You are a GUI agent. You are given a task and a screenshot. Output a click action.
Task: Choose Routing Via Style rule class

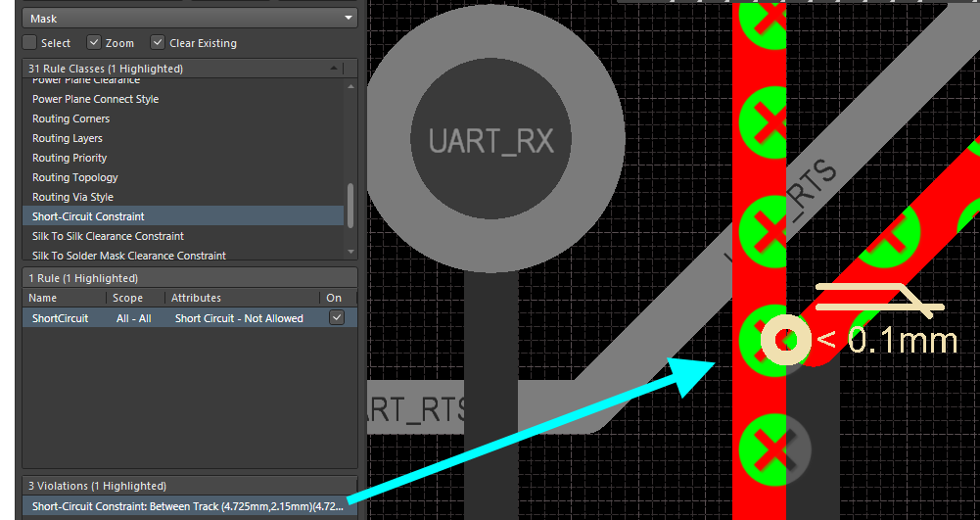pos(72,197)
